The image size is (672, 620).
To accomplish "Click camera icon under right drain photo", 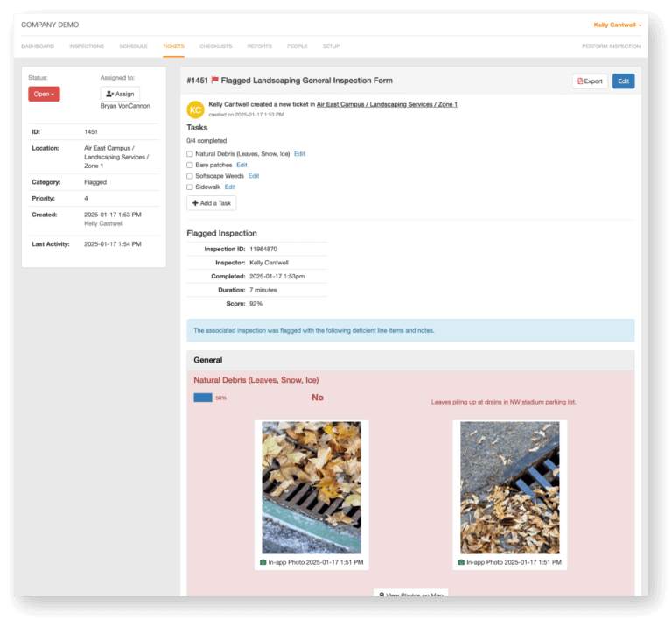I will pos(461,562).
